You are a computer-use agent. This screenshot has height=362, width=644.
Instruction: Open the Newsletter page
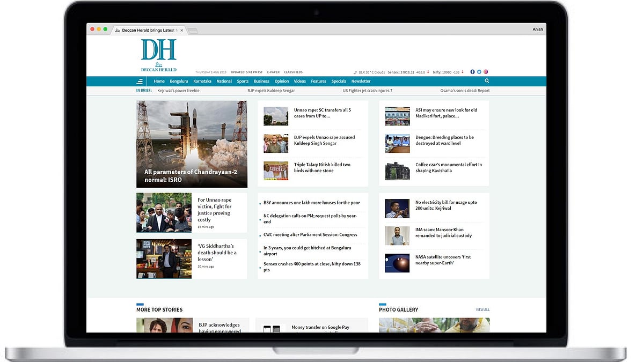361,82
